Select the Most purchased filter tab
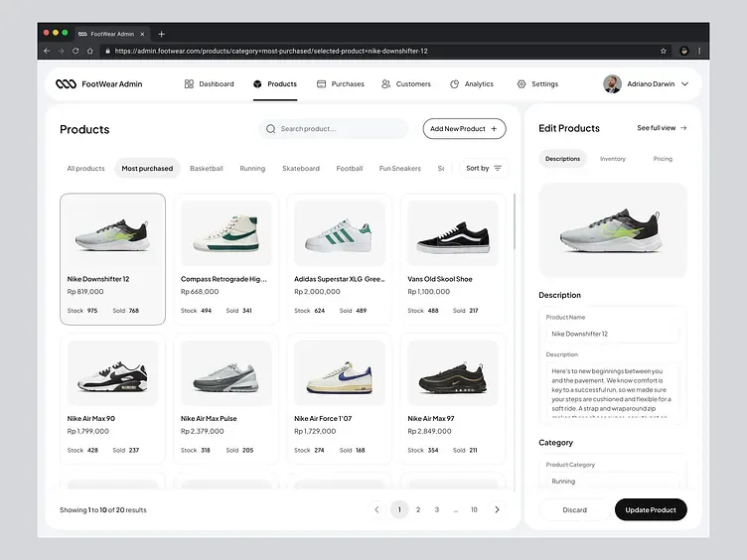The height and width of the screenshot is (560, 747). click(147, 168)
